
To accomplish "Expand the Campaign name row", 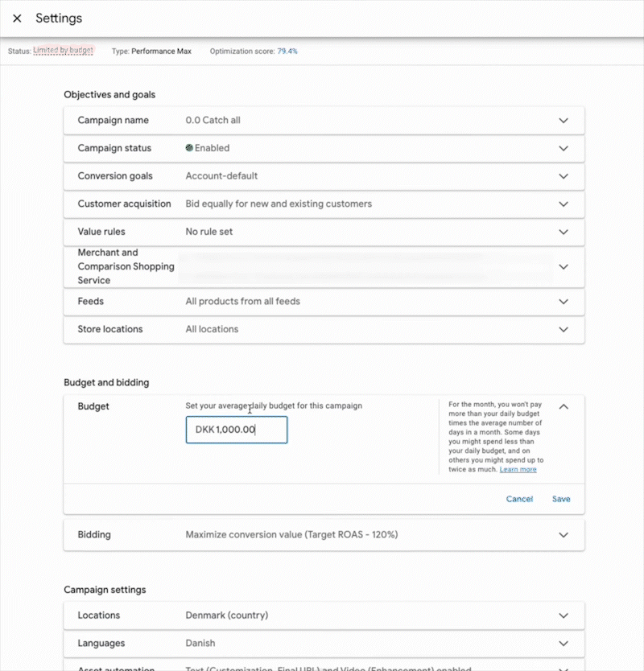I will click(563, 121).
